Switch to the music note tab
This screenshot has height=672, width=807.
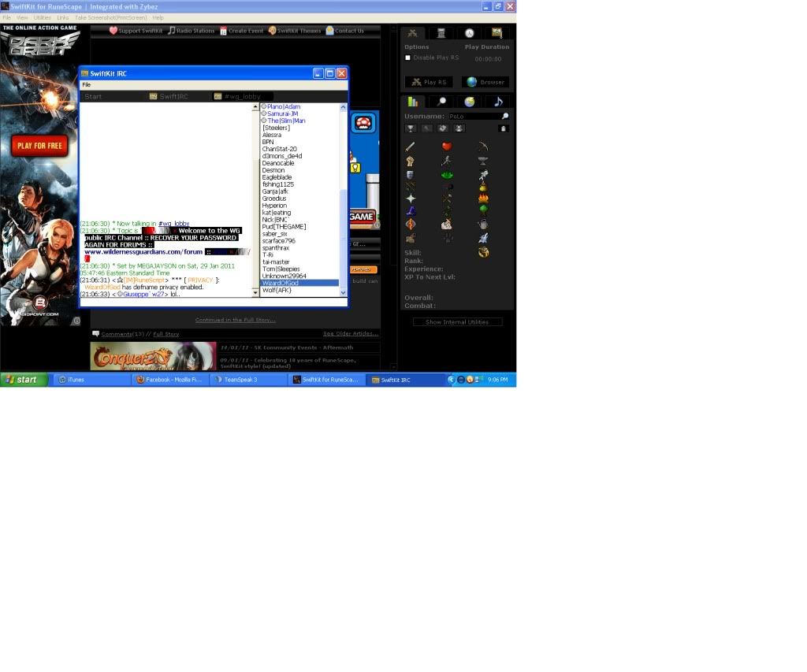click(498, 102)
